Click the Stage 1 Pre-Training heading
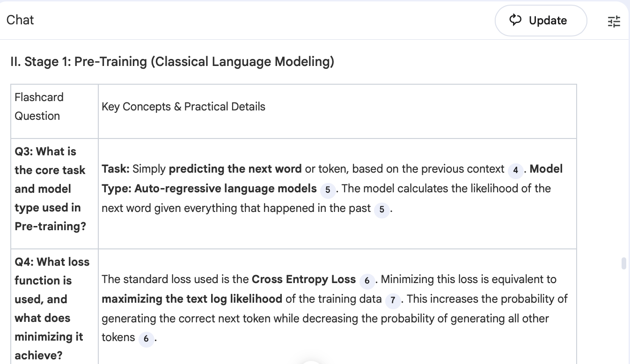 click(x=172, y=61)
